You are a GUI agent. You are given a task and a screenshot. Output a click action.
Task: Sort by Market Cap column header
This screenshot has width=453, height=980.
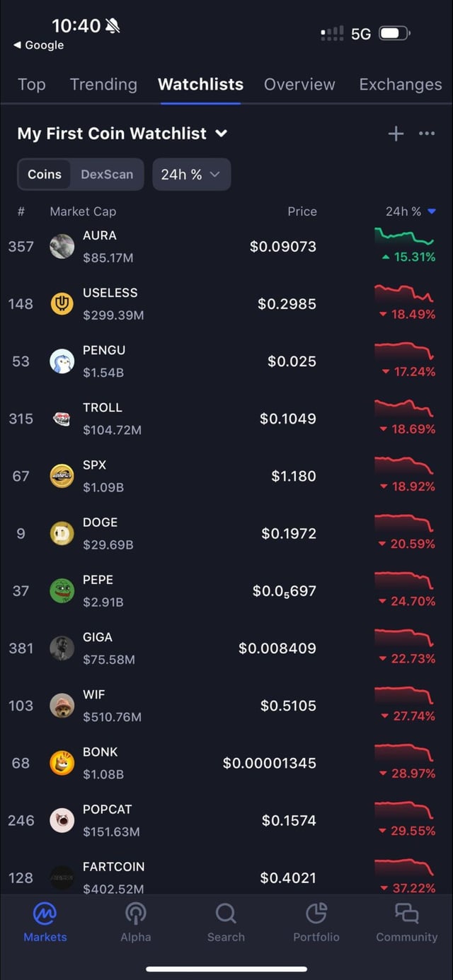[83, 211]
